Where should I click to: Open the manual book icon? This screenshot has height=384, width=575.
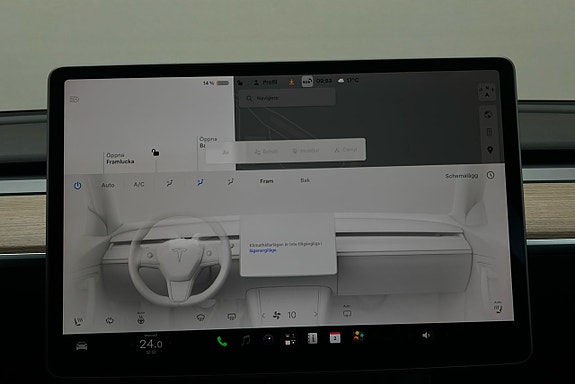312,338
